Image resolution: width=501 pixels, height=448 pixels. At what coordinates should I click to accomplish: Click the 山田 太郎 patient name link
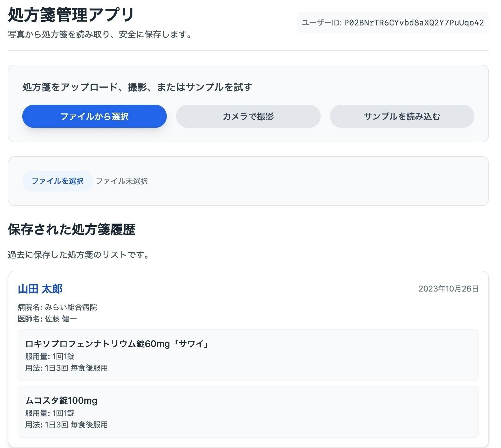pos(40,288)
